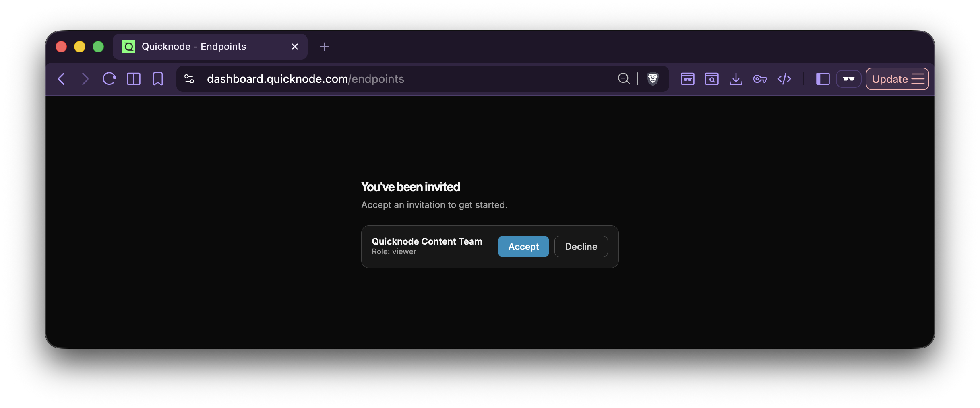Screen dimensions: 980x408
Task: Click the yellow minimize window button
Action: click(80, 47)
